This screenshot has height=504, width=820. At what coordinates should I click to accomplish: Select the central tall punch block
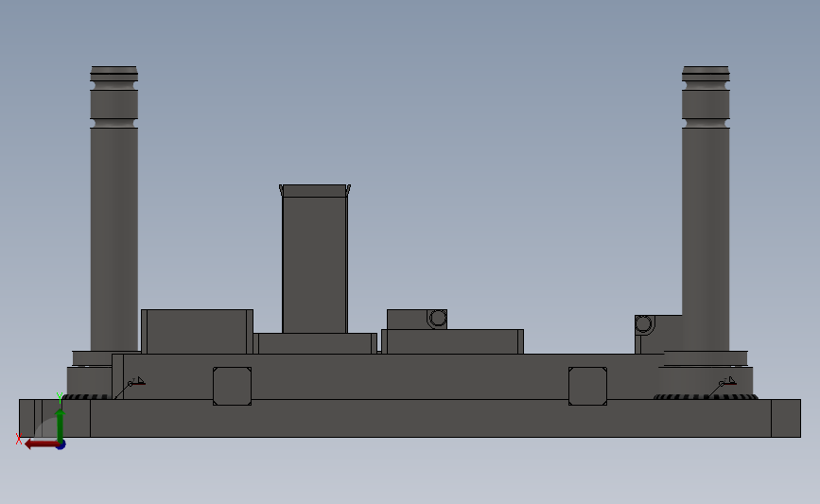click(315, 259)
